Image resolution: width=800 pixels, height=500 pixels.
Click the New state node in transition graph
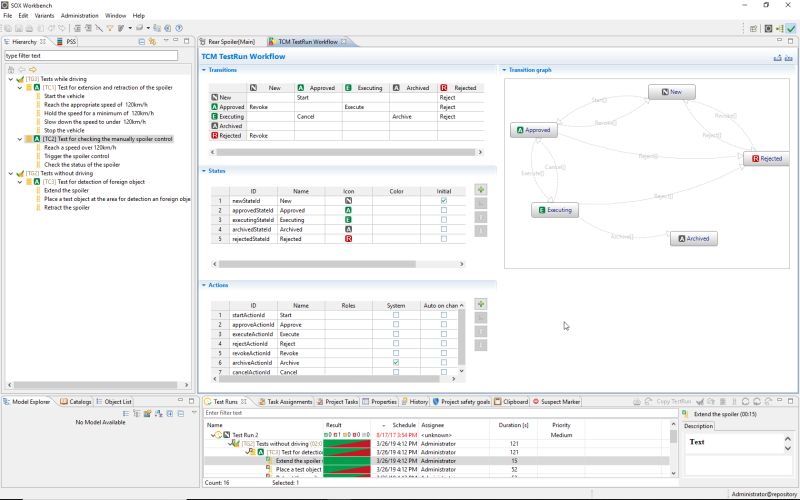tap(671, 92)
